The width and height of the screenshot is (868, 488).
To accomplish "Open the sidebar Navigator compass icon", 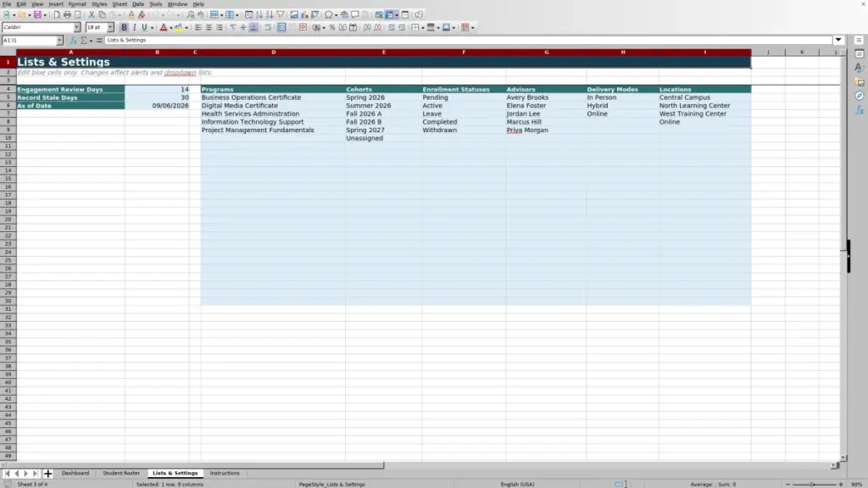I will [860, 96].
